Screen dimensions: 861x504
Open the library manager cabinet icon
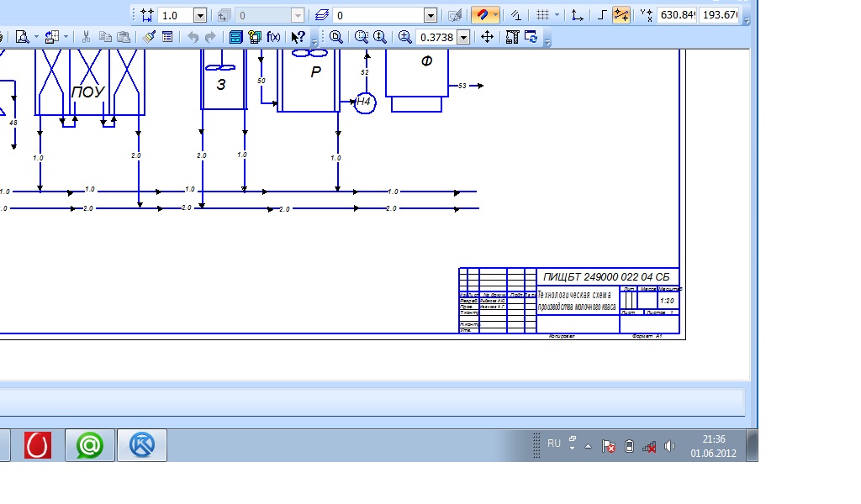point(235,37)
